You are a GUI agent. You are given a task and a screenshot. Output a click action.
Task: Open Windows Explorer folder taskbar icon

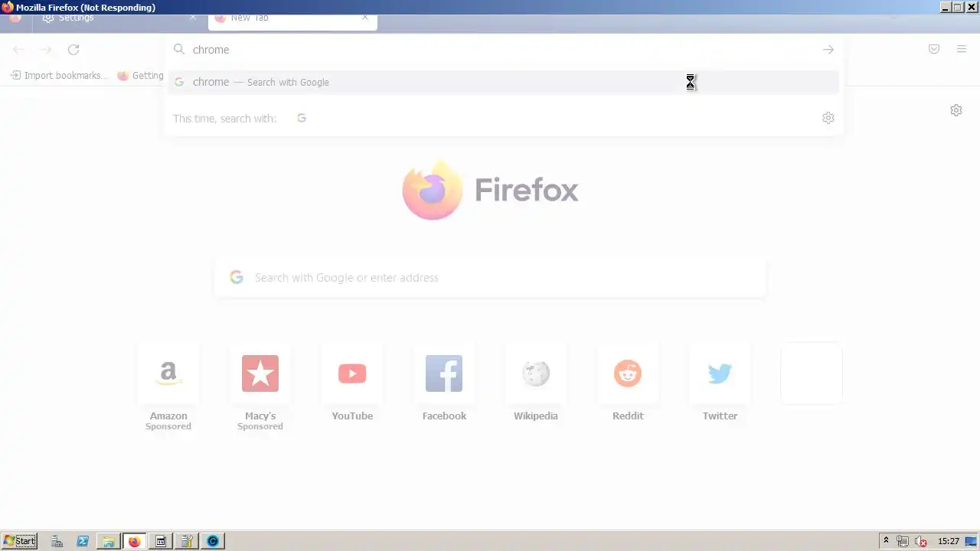coord(109,541)
